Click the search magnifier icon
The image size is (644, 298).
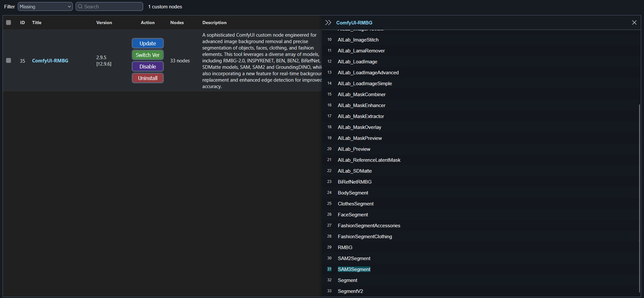80,6
